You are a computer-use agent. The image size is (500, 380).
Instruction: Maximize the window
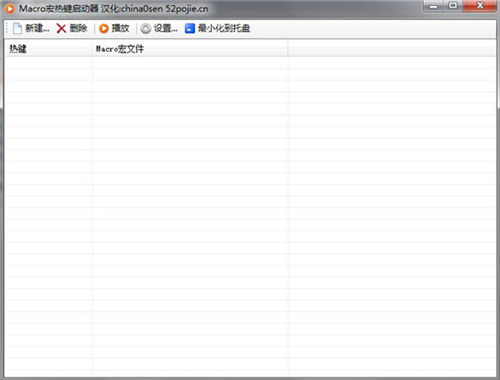click(453, 6)
